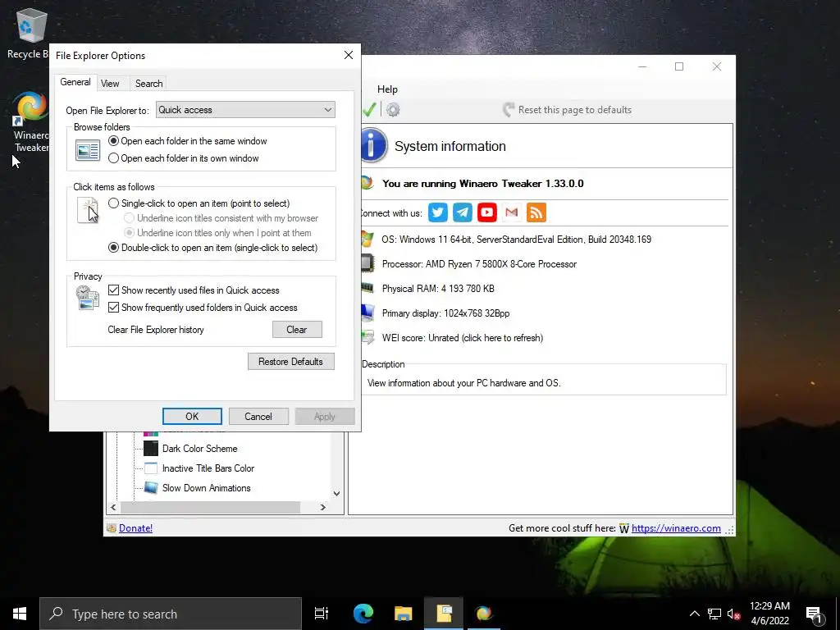Open the https://winaero.com link
The image size is (840, 630).
[x=676, y=528]
